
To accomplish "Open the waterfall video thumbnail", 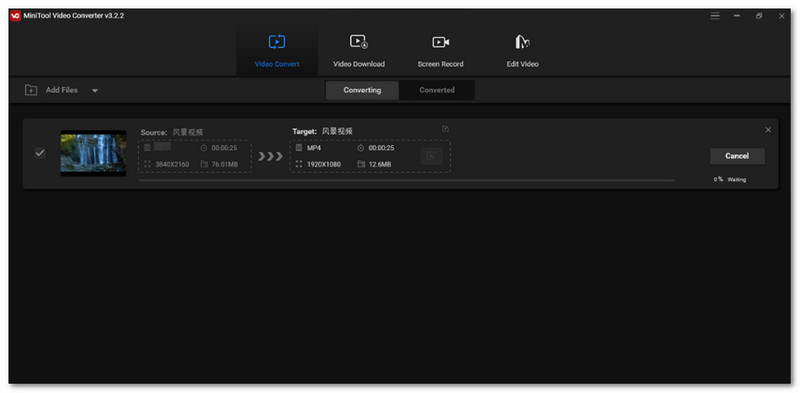I will point(93,153).
